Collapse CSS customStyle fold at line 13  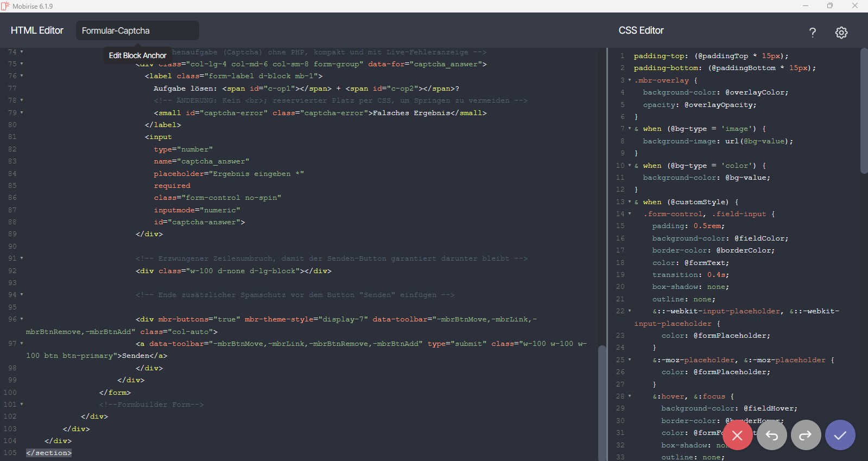(x=630, y=201)
